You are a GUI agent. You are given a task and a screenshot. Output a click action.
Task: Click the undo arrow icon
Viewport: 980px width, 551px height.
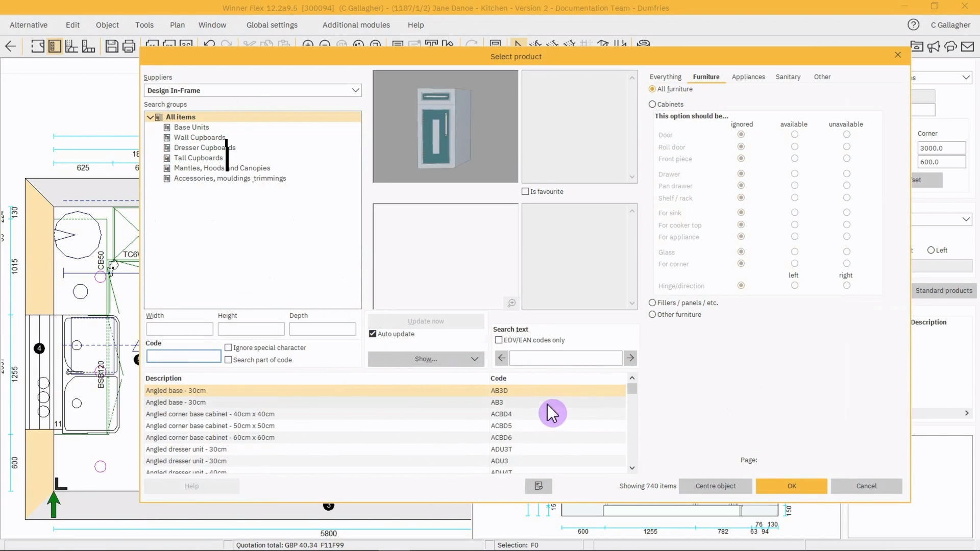(209, 44)
